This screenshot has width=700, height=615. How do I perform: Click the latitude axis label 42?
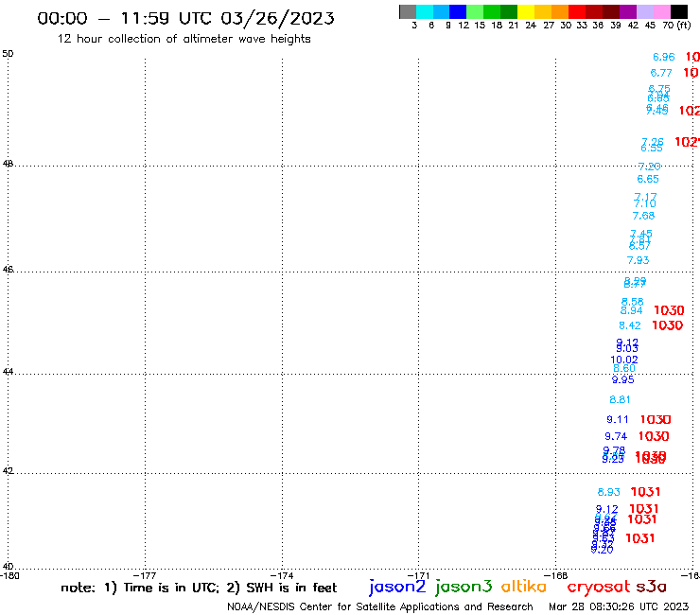8,471
